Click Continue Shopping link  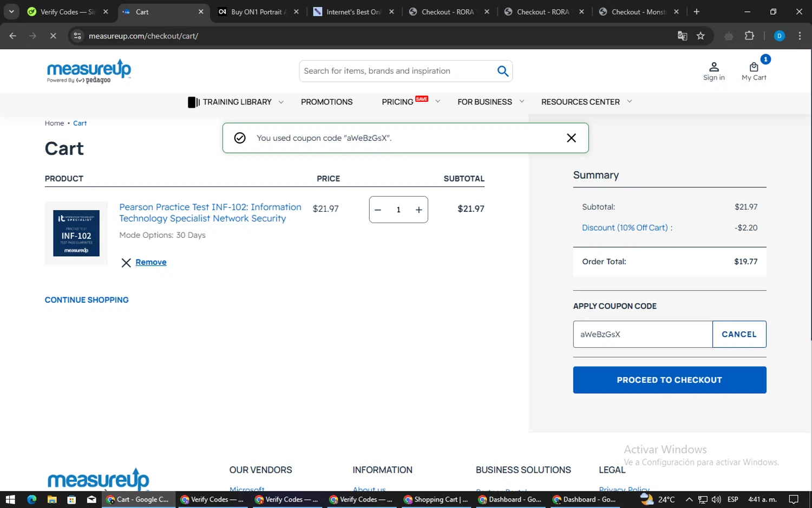tap(87, 300)
